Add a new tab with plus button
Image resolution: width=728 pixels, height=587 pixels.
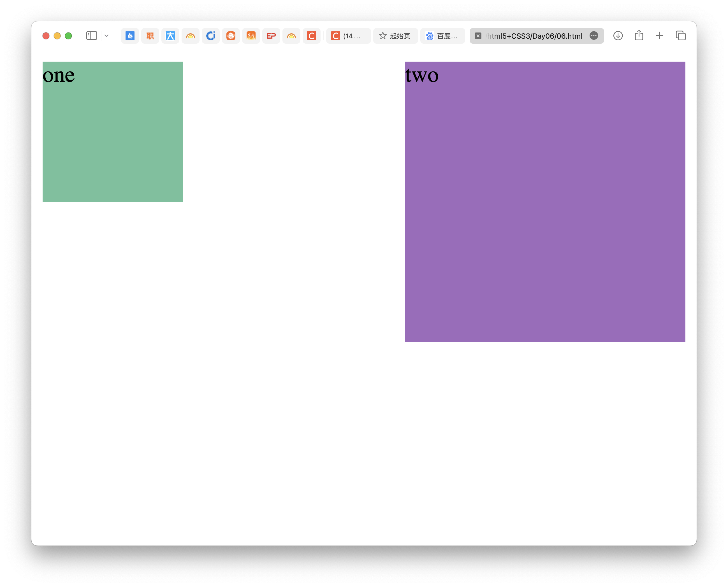pyautogui.click(x=659, y=36)
